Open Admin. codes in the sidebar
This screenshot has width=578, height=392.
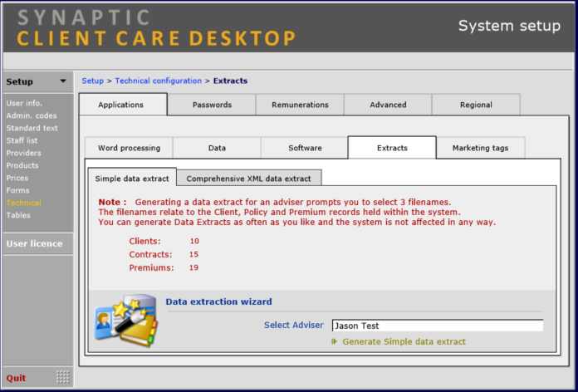tap(32, 115)
